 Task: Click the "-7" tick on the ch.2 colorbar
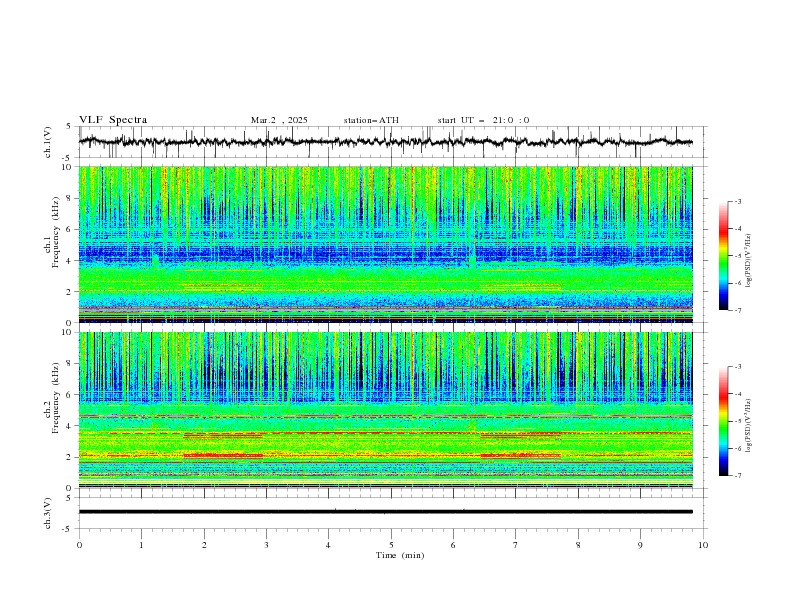tap(738, 476)
